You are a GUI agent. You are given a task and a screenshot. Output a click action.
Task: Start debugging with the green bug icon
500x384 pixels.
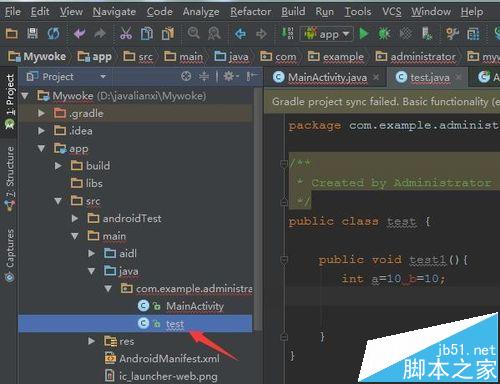(384, 34)
